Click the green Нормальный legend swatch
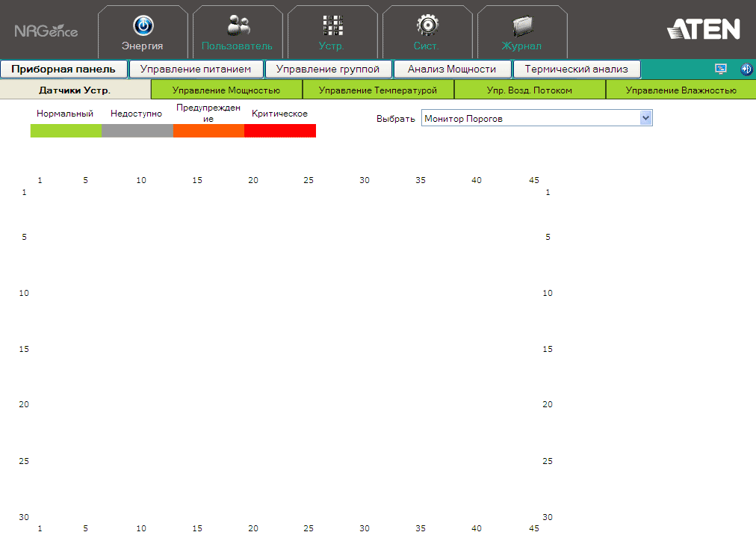This screenshot has height=535, width=756. 66,131
